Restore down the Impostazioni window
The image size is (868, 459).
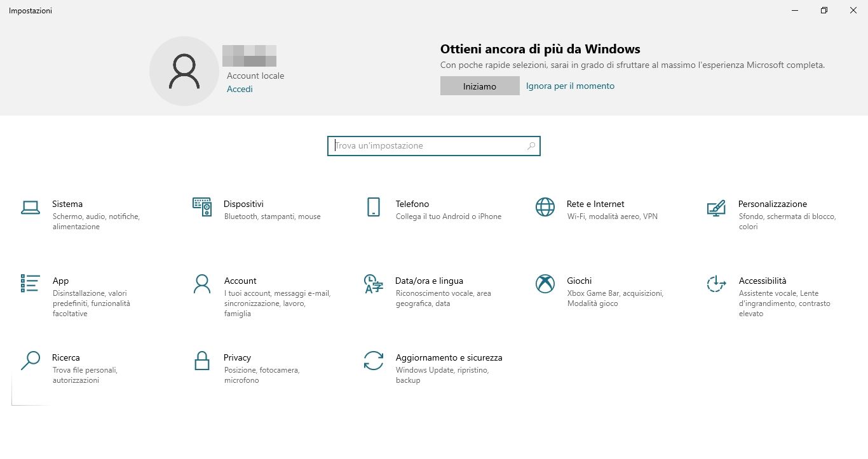(x=824, y=10)
